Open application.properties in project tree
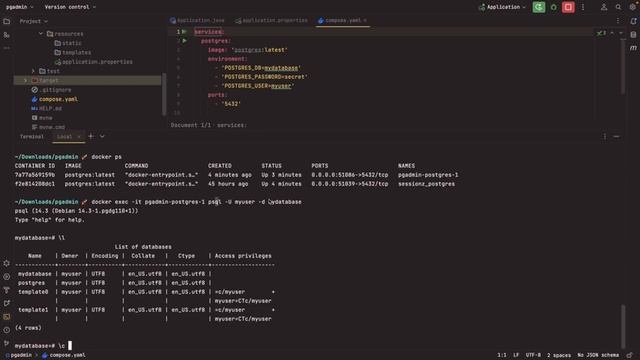Viewport: 640px width, 360px height. pyautogui.click(x=93, y=62)
